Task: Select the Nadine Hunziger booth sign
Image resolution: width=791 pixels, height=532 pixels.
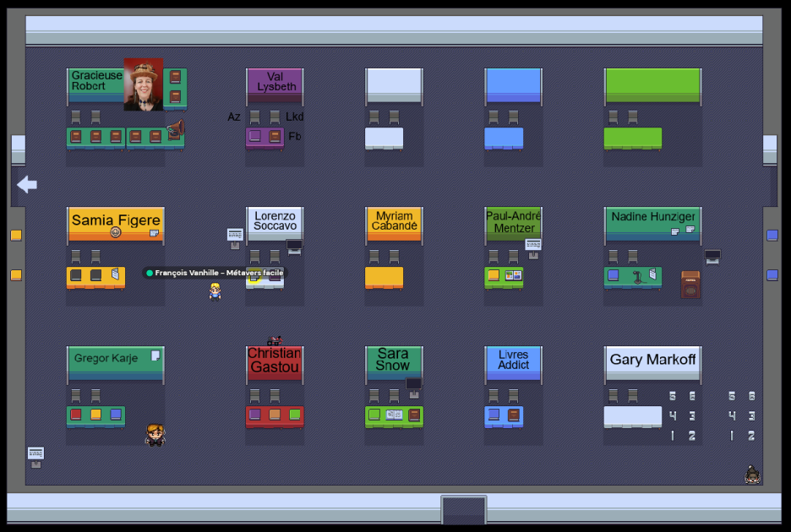Action: (652, 224)
